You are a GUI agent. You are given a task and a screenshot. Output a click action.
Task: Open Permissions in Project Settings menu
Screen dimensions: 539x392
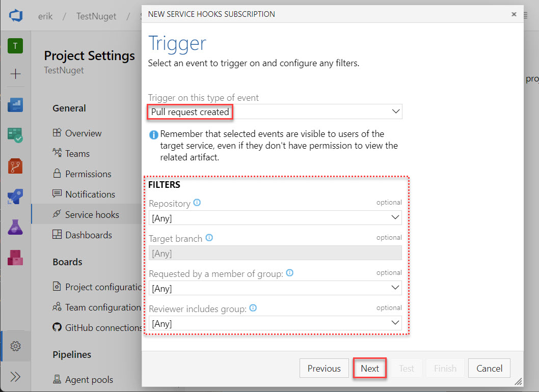point(88,174)
